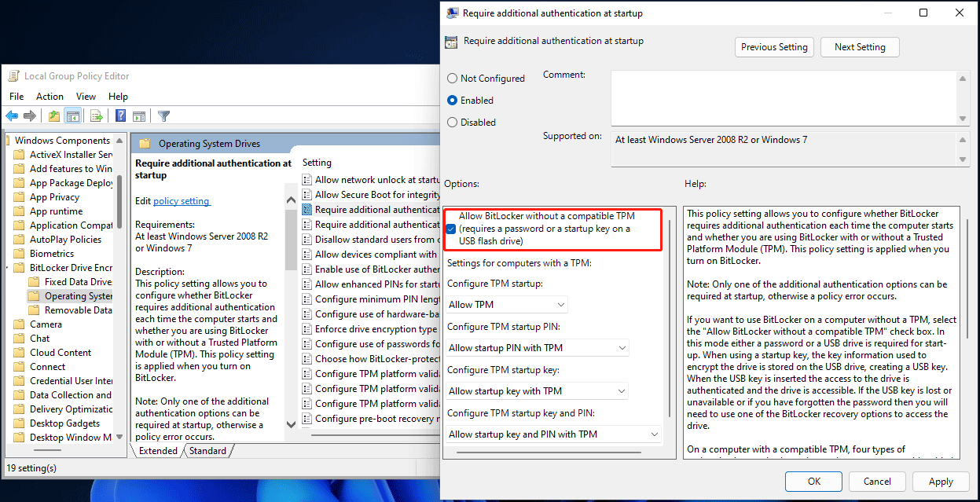Viewport: 980px width, 502px height.
Task: Switch to the Standard tab
Action: click(207, 451)
